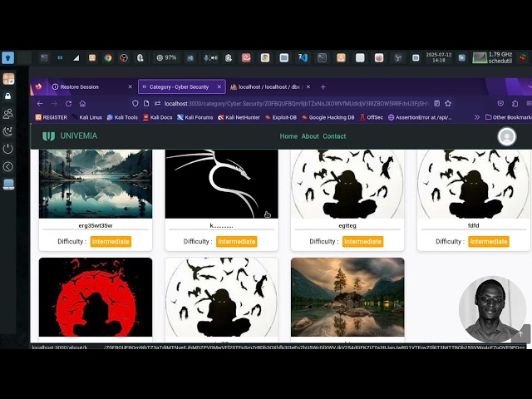532x399 pixels.
Task: Open the OffSec bookmark
Action: 372,117
